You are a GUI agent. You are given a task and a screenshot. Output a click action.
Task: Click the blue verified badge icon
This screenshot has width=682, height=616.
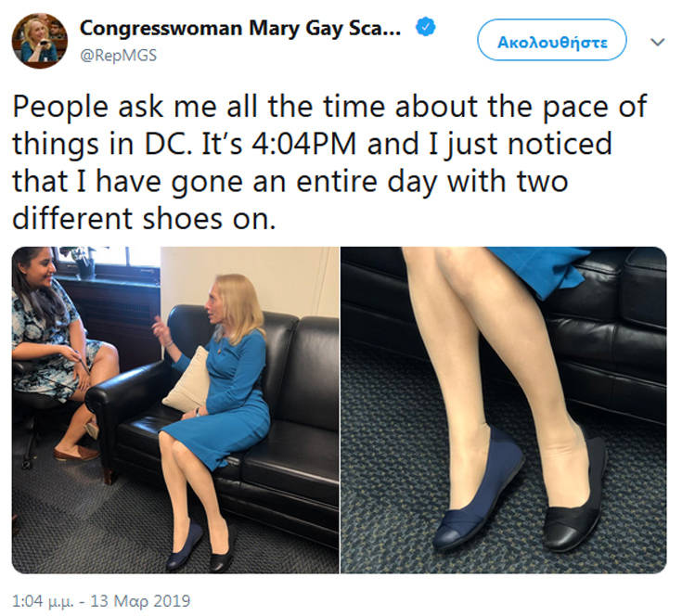(x=425, y=27)
